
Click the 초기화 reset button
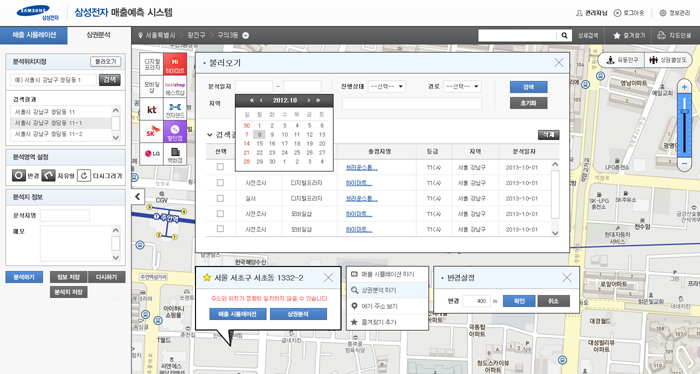pos(528,103)
